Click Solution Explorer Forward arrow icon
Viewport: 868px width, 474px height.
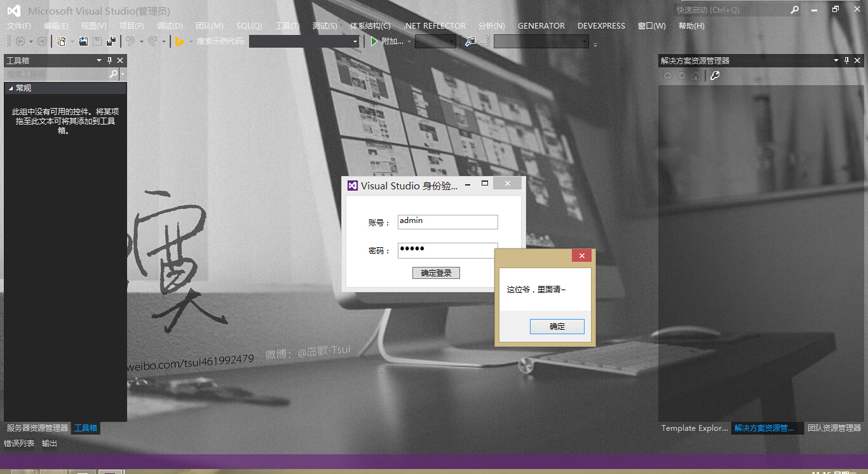tap(682, 76)
